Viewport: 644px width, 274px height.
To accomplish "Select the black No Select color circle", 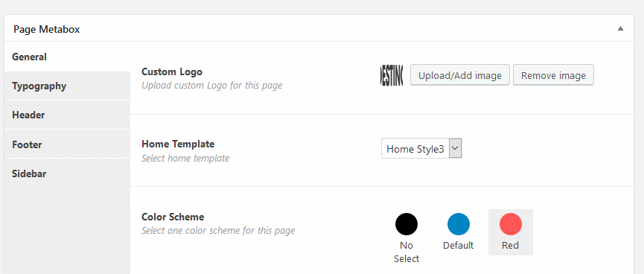I will point(407,224).
